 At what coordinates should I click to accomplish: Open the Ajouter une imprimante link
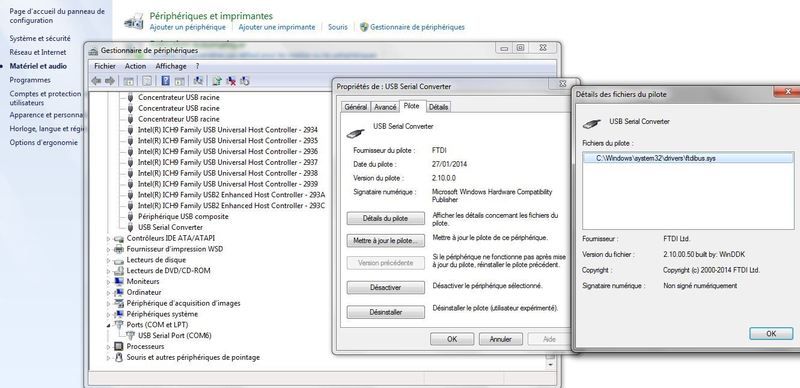(x=277, y=27)
